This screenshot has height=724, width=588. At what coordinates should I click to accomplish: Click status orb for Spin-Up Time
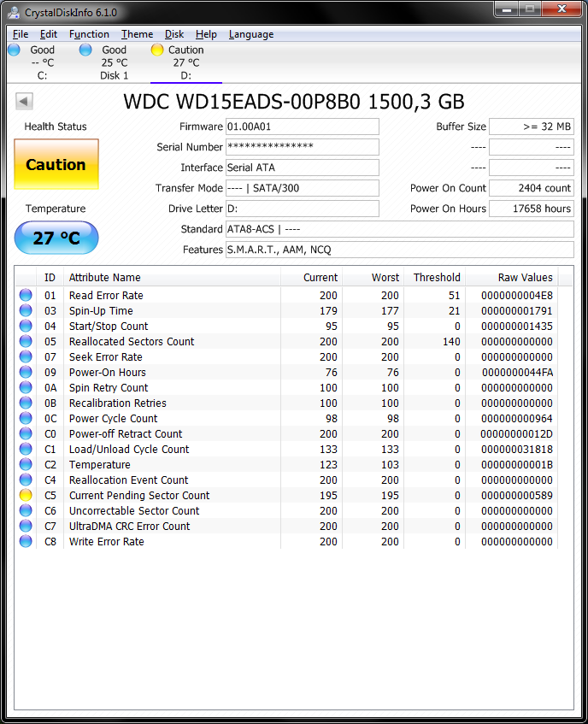click(x=26, y=310)
